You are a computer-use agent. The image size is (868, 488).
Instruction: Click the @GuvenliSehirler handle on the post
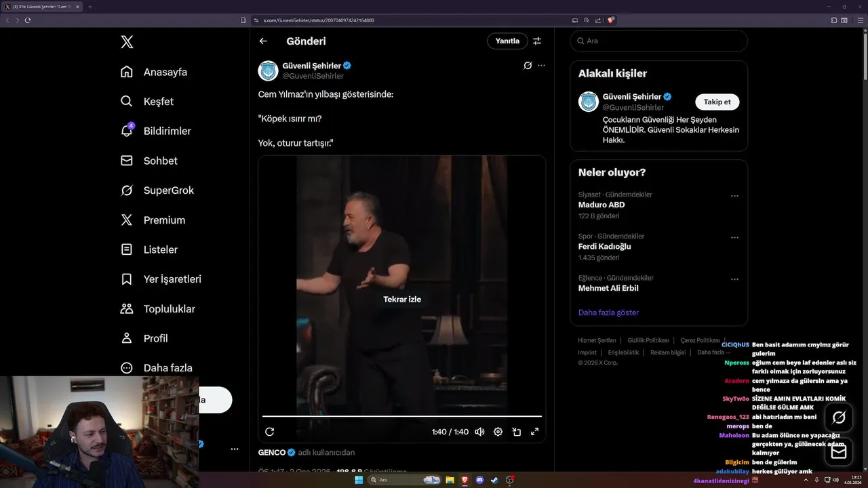(x=313, y=76)
